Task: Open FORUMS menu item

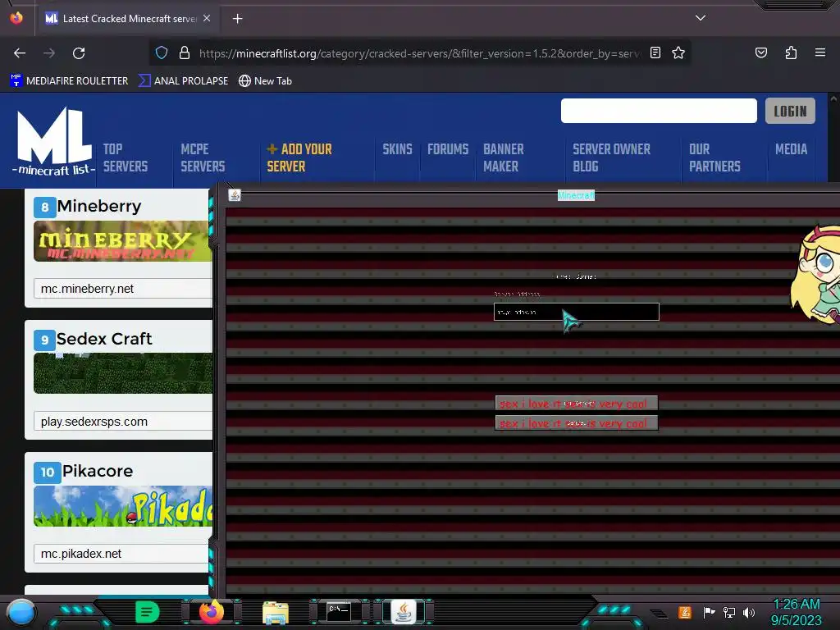Action: click(448, 149)
